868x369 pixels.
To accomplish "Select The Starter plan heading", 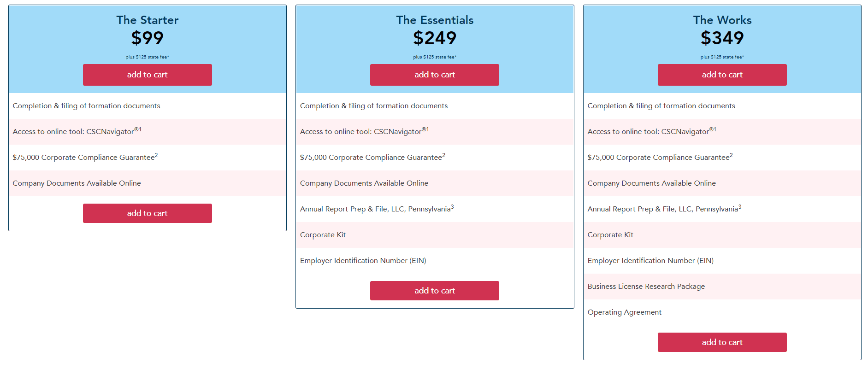I will click(147, 20).
